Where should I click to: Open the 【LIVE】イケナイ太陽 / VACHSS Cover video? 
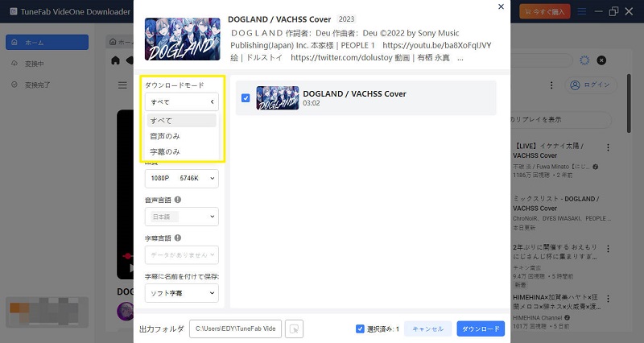tap(548, 151)
